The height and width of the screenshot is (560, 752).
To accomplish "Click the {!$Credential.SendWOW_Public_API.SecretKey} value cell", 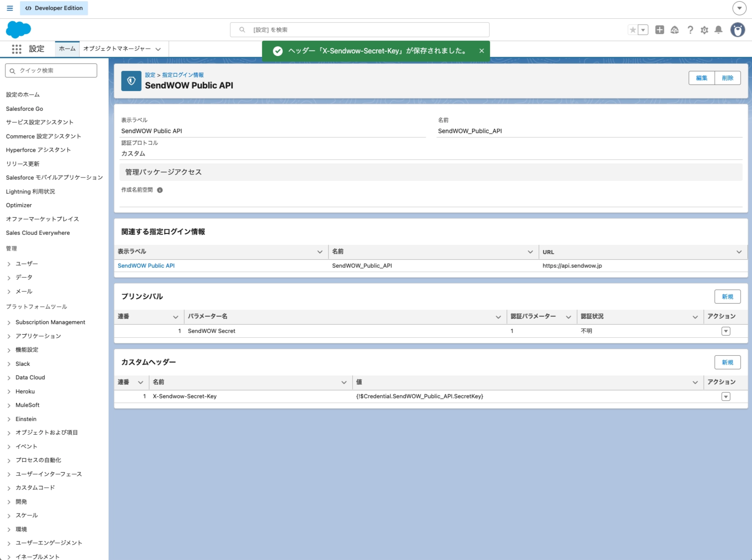I will click(x=420, y=397).
